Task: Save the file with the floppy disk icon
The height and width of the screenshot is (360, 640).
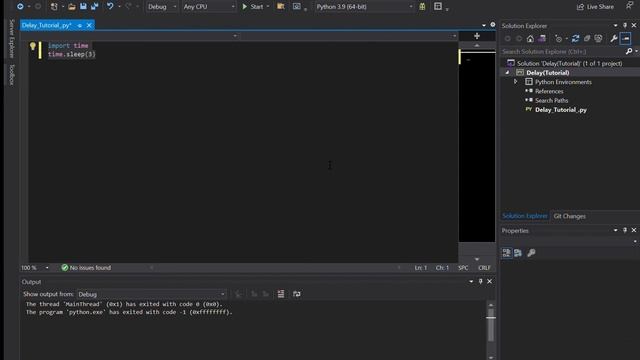Action: (83, 7)
